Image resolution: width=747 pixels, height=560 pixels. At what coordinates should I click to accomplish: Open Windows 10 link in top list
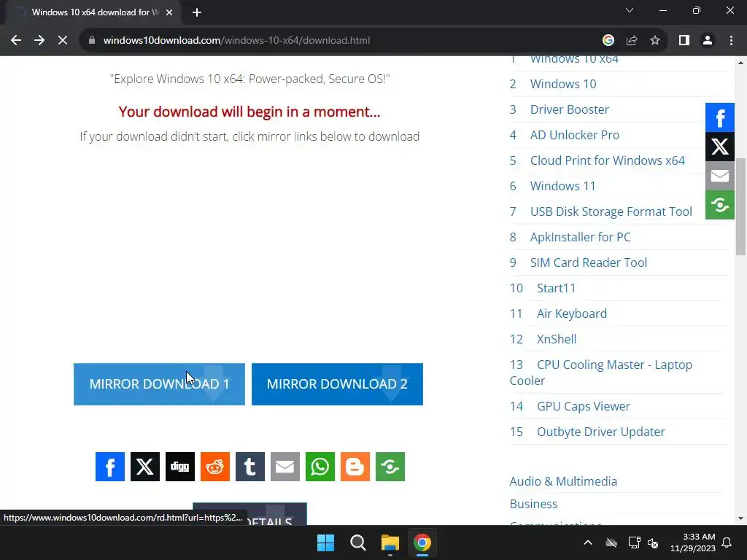click(563, 84)
